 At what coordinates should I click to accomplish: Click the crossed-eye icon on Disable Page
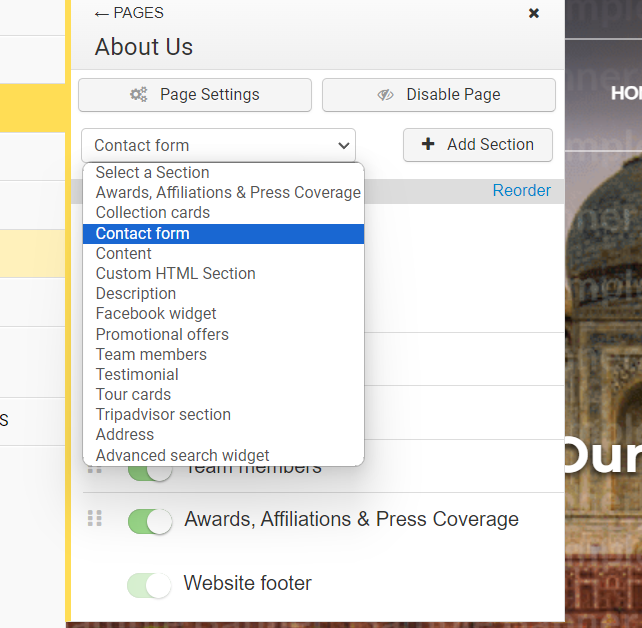coord(386,95)
